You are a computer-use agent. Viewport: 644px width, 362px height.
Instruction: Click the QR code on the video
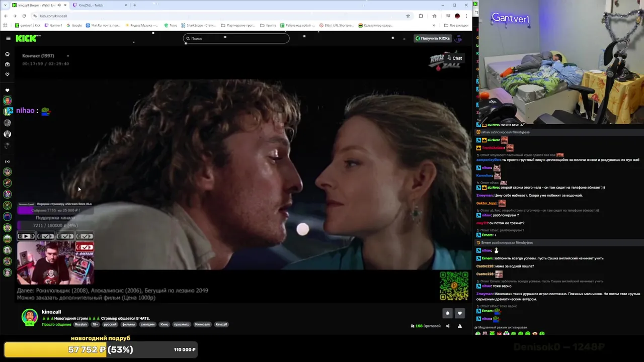point(454,286)
